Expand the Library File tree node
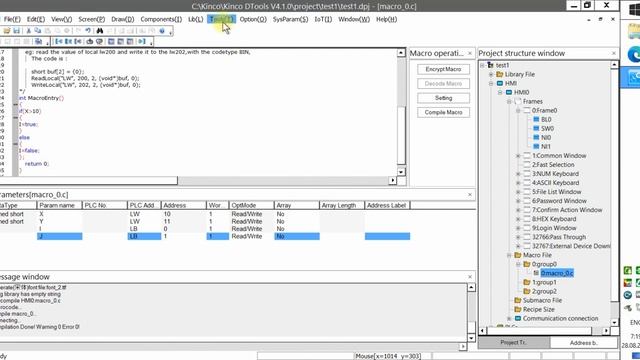This screenshot has height=360, width=640. pyautogui.click(x=491, y=74)
